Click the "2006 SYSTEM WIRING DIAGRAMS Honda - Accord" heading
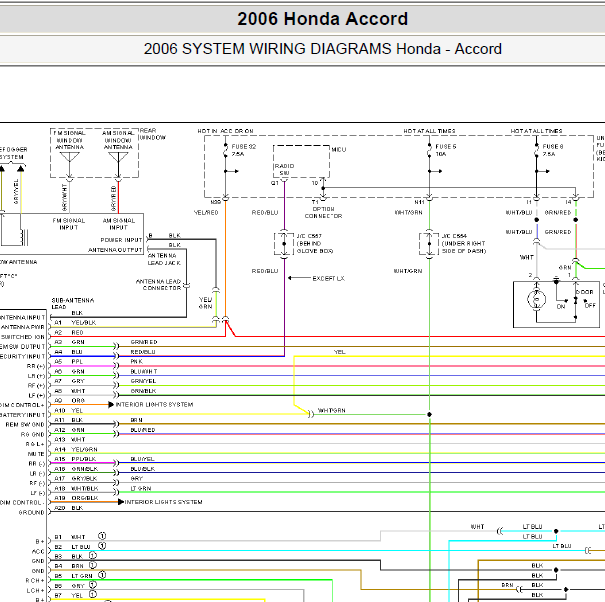Screen dimensions: 605x602 tap(323, 49)
